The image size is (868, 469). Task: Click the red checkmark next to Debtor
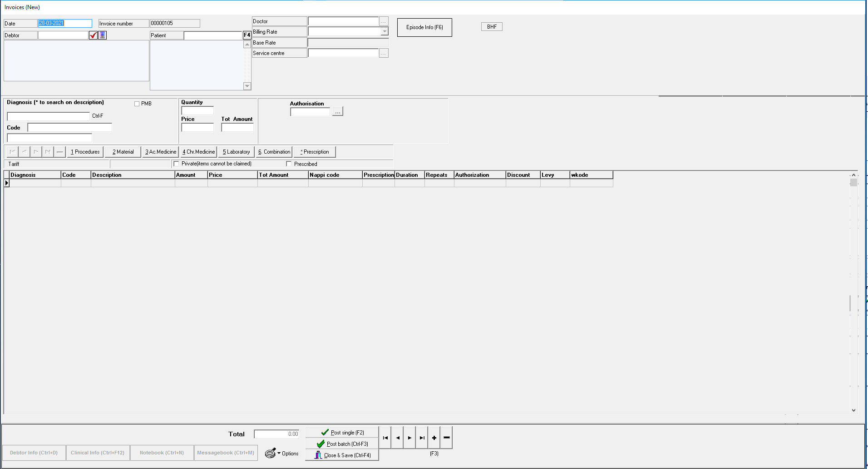93,35
